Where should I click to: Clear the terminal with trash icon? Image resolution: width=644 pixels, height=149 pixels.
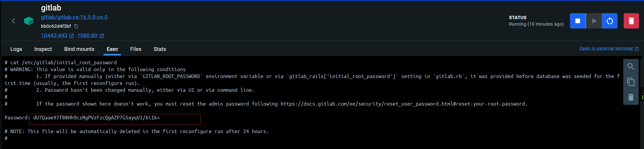click(x=631, y=97)
